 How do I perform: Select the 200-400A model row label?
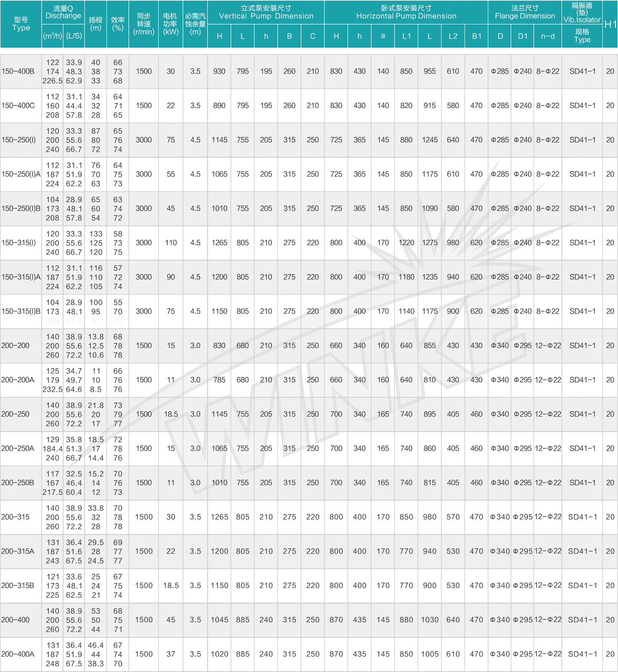pyautogui.click(x=18, y=654)
